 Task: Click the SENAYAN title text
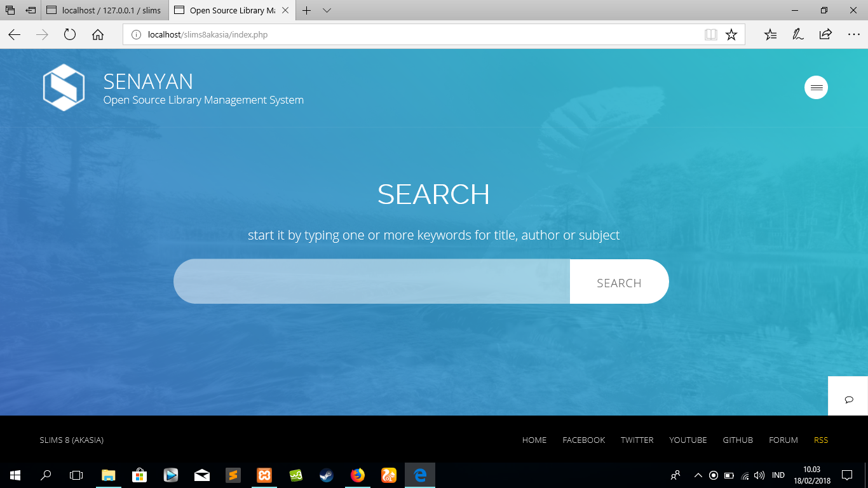coord(148,81)
